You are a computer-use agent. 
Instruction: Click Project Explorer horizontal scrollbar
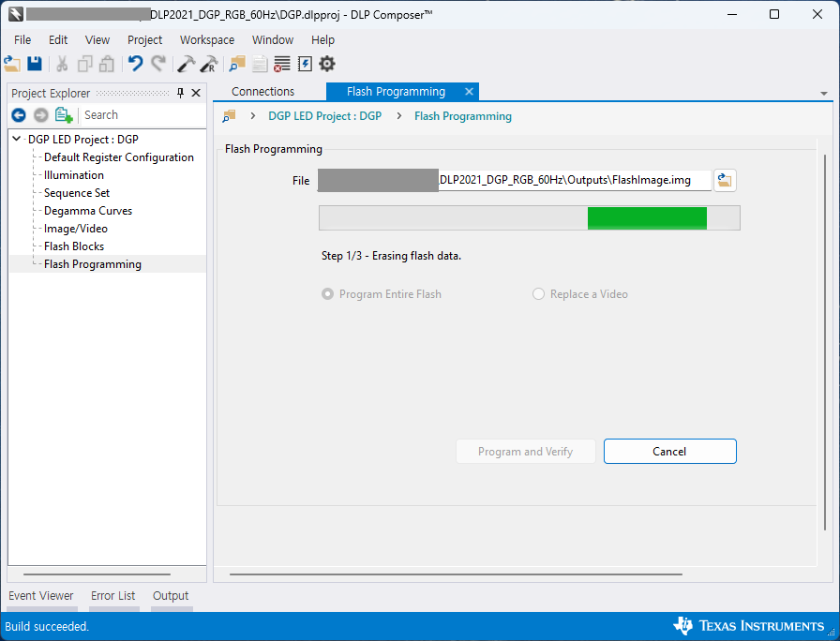click(97, 574)
